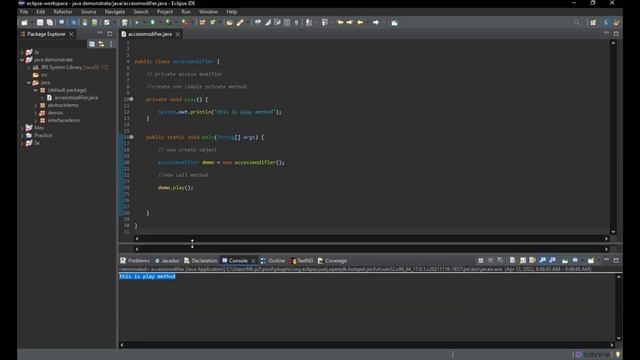Click the New file toolbar icon
The width and height of the screenshot is (640, 360).
[24, 22]
